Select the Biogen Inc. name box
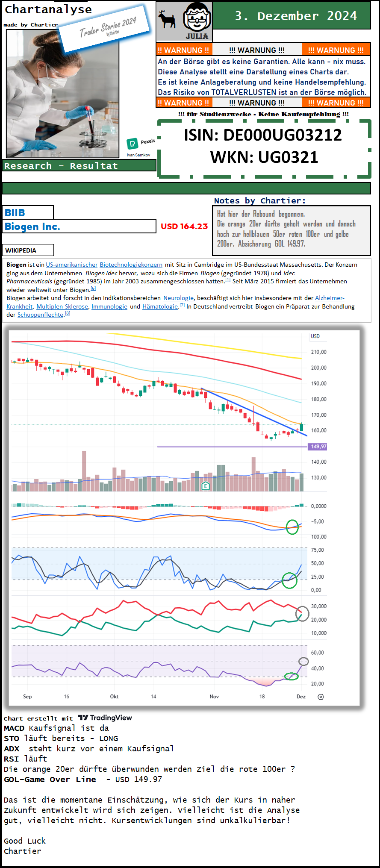380x868 pixels. [x=79, y=226]
